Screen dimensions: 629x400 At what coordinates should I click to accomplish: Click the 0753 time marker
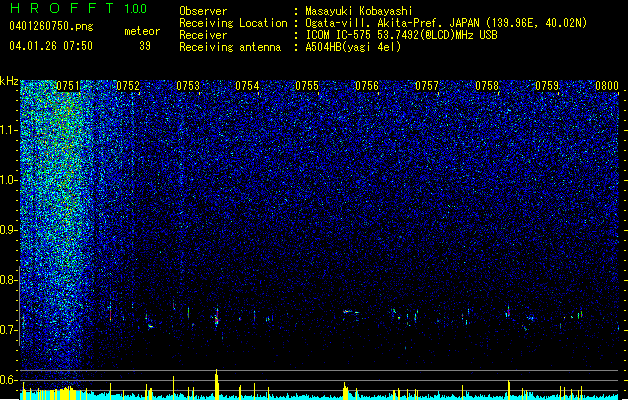tap(188, 86)
